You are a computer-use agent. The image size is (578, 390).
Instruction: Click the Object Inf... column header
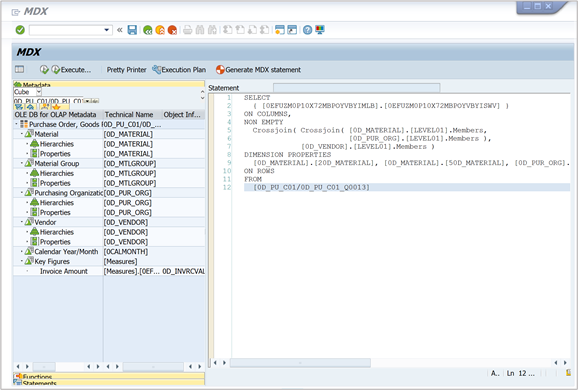click(x=183, y=115)
